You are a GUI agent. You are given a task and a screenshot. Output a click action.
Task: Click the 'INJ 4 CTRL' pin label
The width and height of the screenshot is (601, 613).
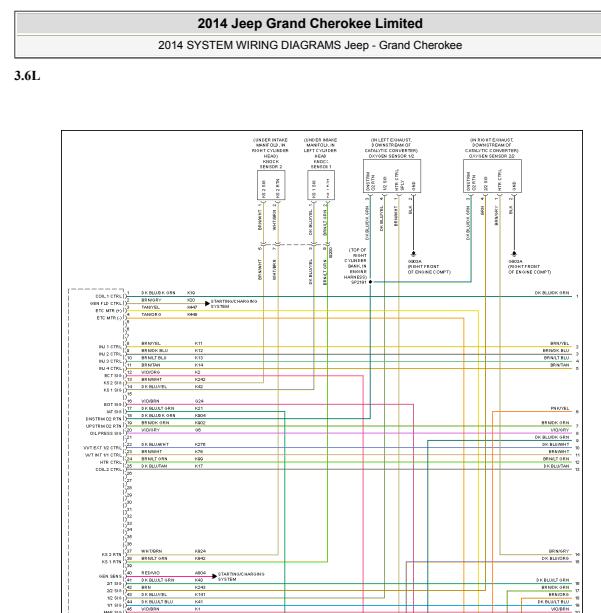pyautogui.click(x=110, y=368)
